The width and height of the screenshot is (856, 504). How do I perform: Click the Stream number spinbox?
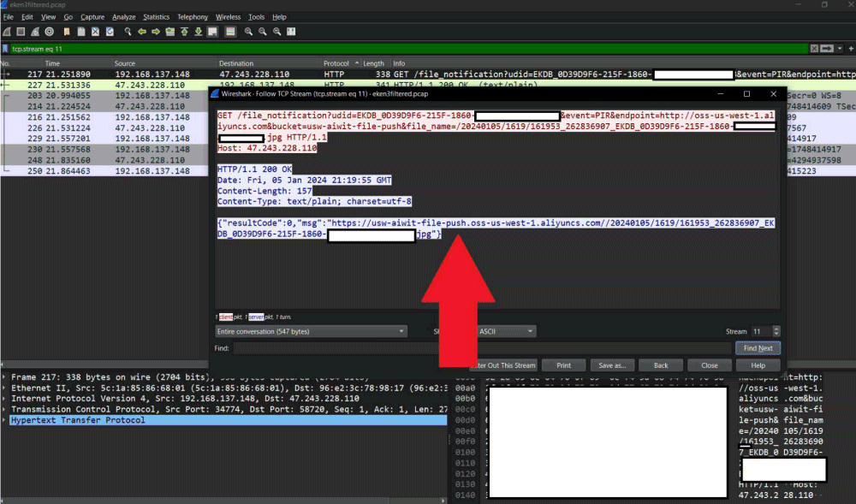pos(765,331)
